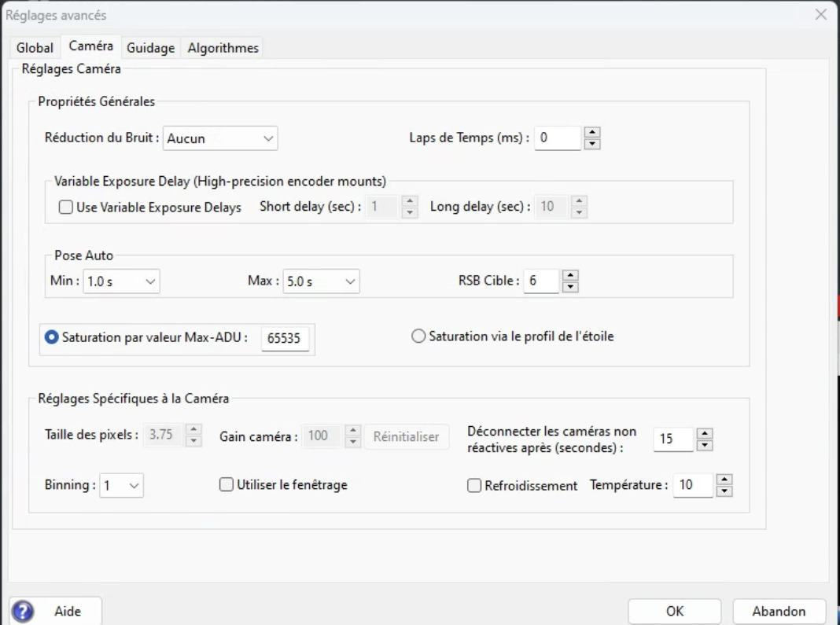Increase Température value with up arrow
This screenshot has height=625, width=840.
pyautogui.click(x=725, y=480)
